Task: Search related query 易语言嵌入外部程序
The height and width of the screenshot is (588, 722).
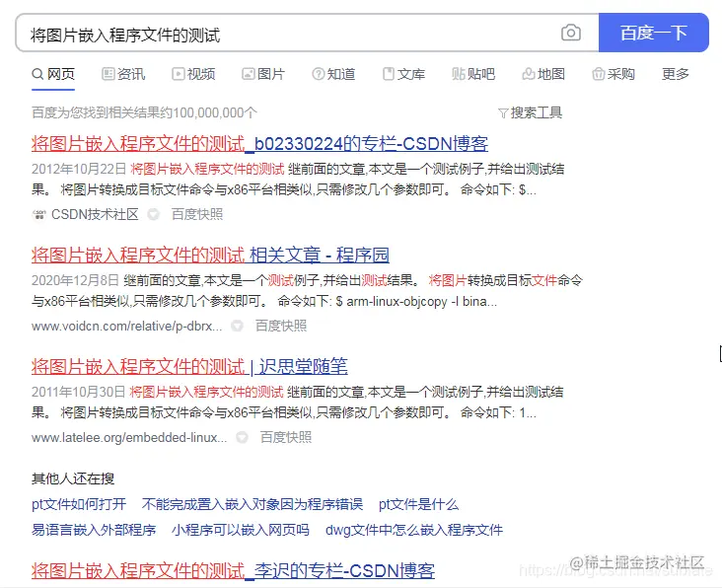Action: coord(94,530)
